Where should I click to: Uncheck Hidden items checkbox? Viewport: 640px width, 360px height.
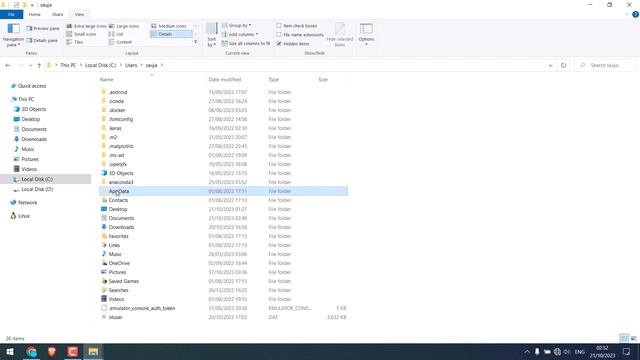[x=293, y=44]
